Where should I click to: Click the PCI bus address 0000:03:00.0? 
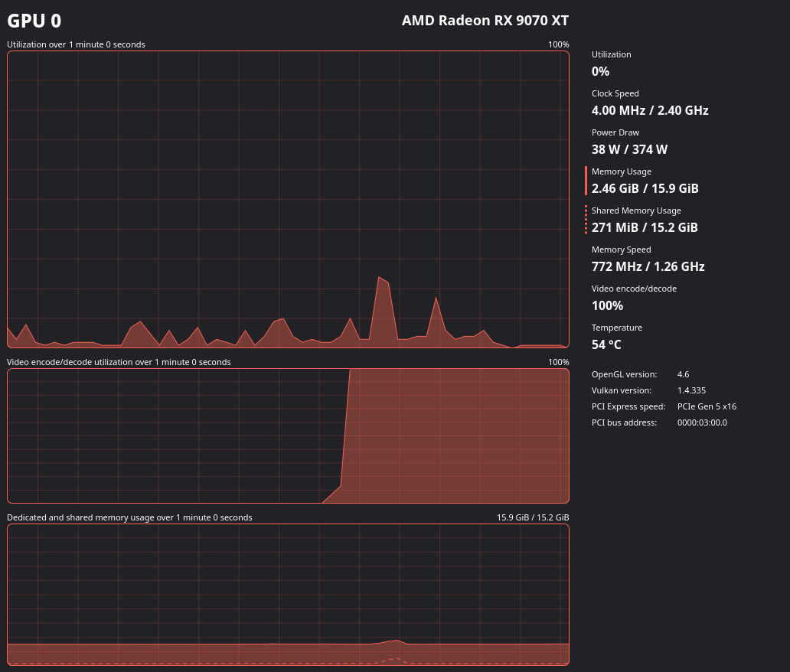[x=702, y=422]
